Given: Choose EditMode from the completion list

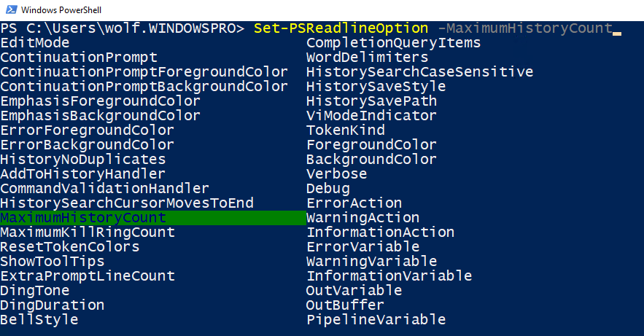Looking at the screenshot, I should pyautogui.click(x=35, y=43).
